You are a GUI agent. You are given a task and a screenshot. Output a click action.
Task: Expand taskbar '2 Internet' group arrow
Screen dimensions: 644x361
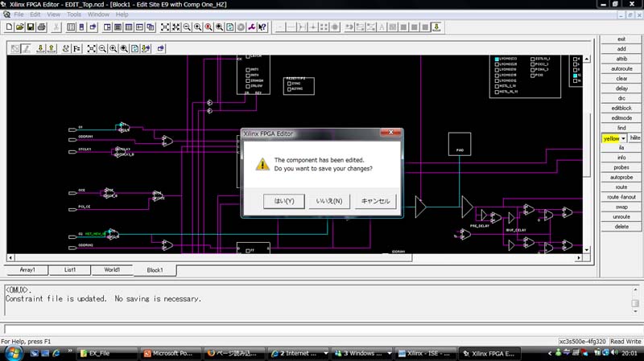pos(325,353)
